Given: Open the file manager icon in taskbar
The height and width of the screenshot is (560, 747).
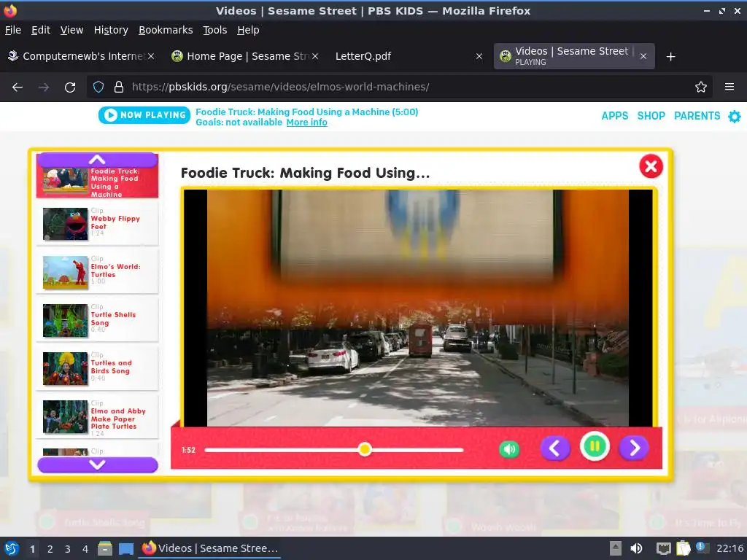Looking at the screenshot, I should click(x=105, y=548).
